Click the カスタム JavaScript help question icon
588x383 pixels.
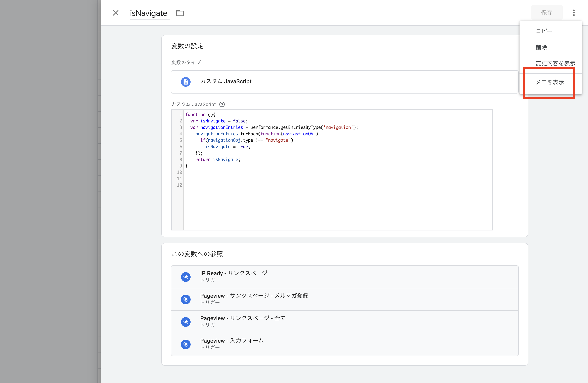pyautogui.click(x=222, y=104)
